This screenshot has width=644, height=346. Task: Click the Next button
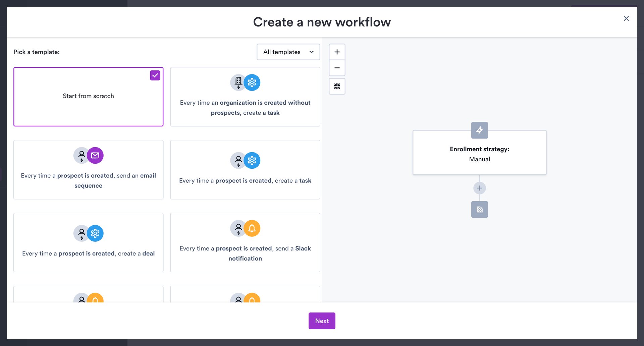[x=321, y=321]
